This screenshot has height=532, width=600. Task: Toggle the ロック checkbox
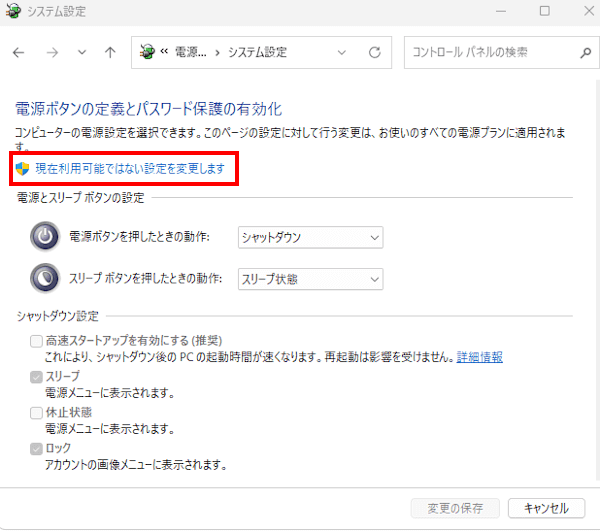[x=37, y=448]
